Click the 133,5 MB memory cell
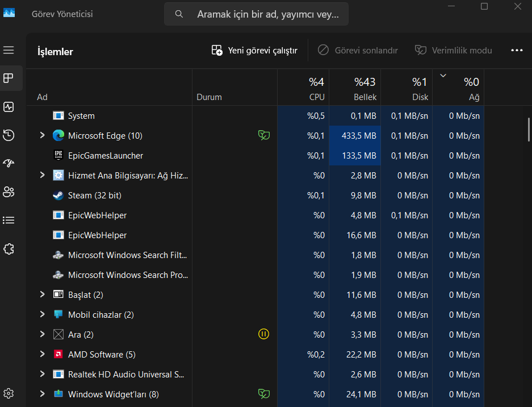532x407 pixels. click(355, 156)
